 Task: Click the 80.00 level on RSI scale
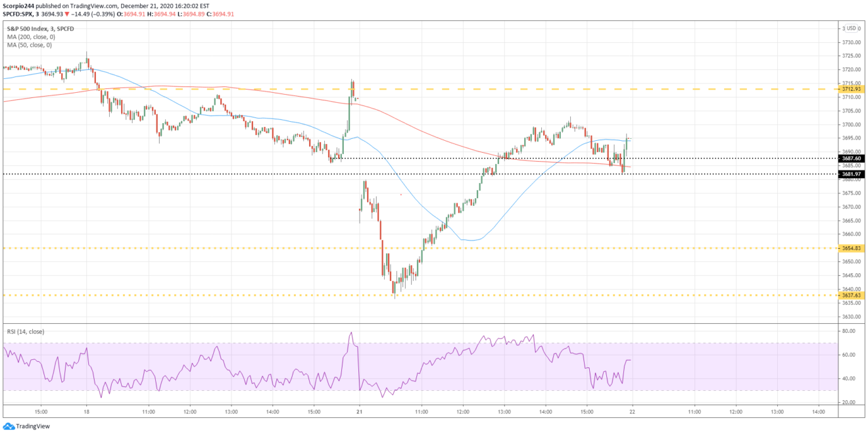(x=848, y=332)
